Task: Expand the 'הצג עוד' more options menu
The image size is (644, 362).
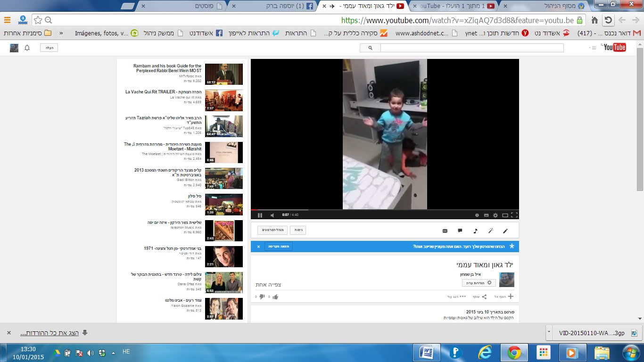Action: 456,297
